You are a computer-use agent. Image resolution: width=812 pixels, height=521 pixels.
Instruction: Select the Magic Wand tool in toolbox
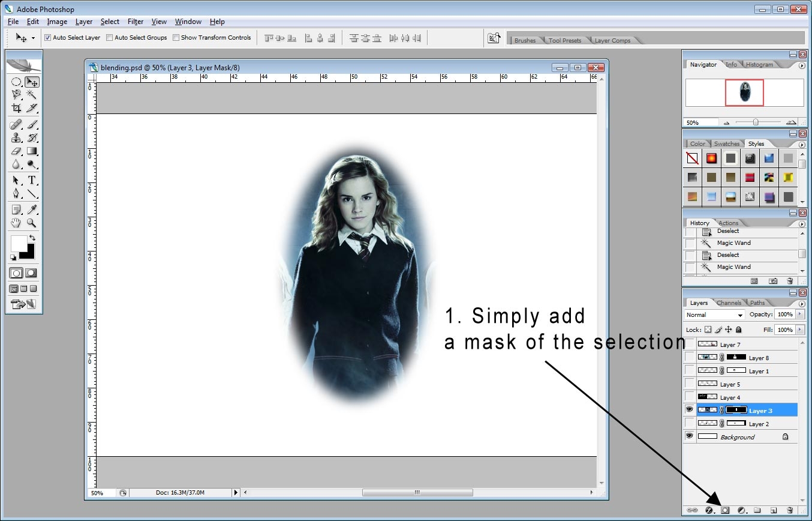tap(32, 95)
